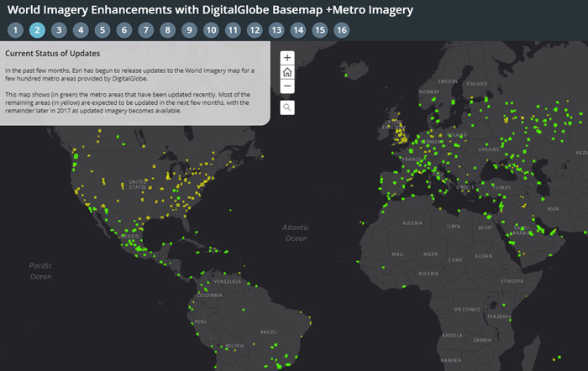588x371 pixels.
Task: Click the story title text
Action: click(x=210, y=10)
